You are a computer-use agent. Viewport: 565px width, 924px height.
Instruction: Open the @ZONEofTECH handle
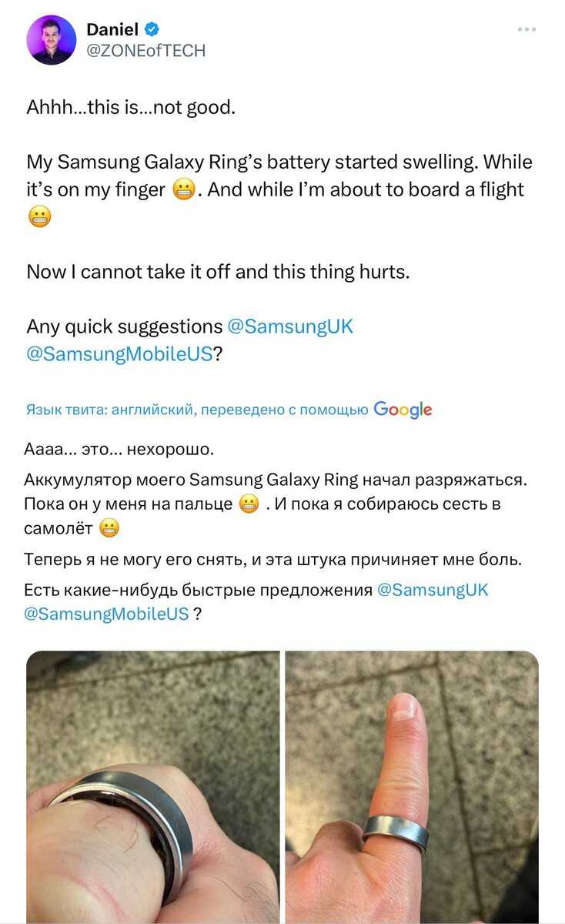[145, 52]
